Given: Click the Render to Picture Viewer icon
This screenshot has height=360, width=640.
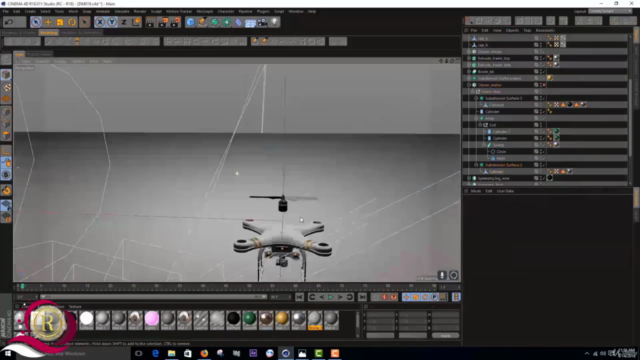Looking at the screenshot, I should point(162,22).
